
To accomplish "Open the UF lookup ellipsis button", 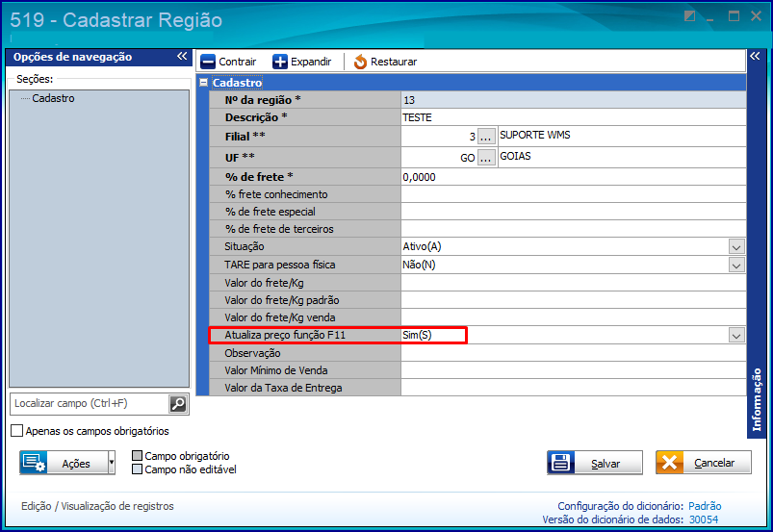I will tap(486, 158).
